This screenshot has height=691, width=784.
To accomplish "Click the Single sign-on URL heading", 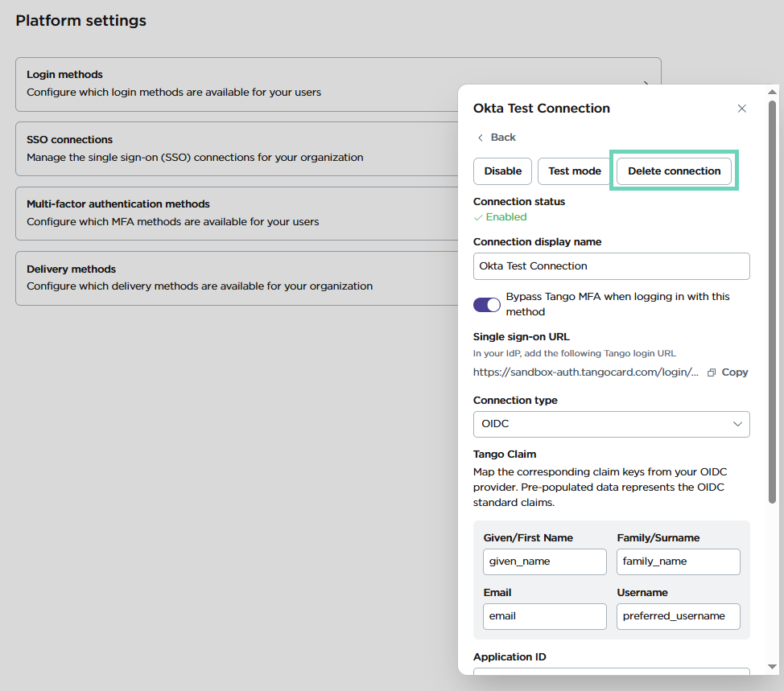I will pyautogui.click(x=521, y=337).
